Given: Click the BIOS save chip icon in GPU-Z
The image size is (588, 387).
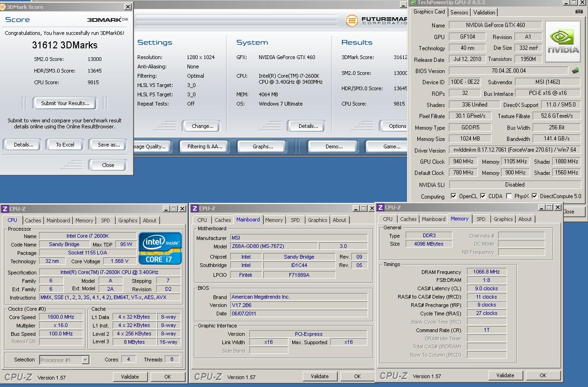Looking at the screenshot, I should tap(575, 71).
